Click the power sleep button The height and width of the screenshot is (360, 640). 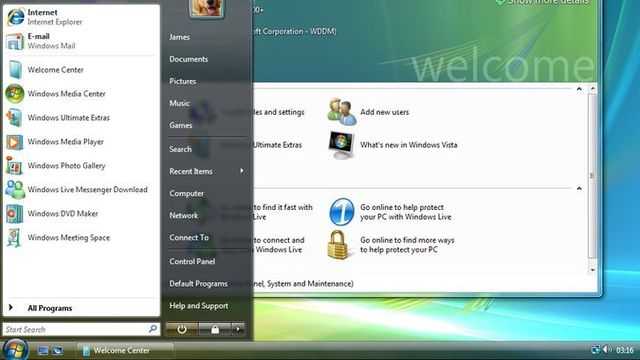[182, 329]
